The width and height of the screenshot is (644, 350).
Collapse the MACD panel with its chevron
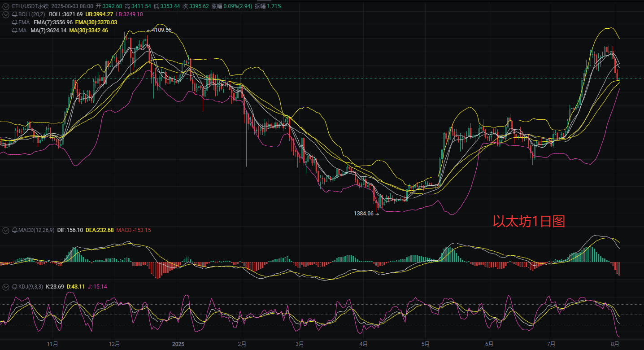pyautogui.click(x=6, y=230)
